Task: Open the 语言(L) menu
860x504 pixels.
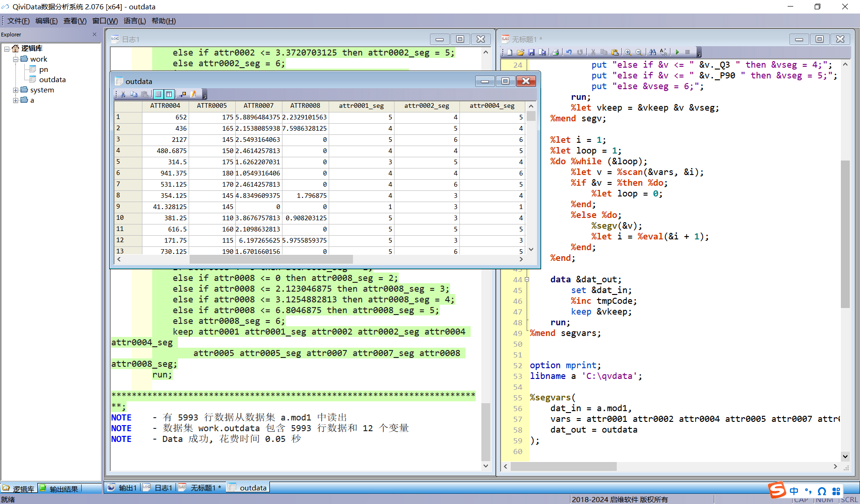Action: [x=134, y=21]
